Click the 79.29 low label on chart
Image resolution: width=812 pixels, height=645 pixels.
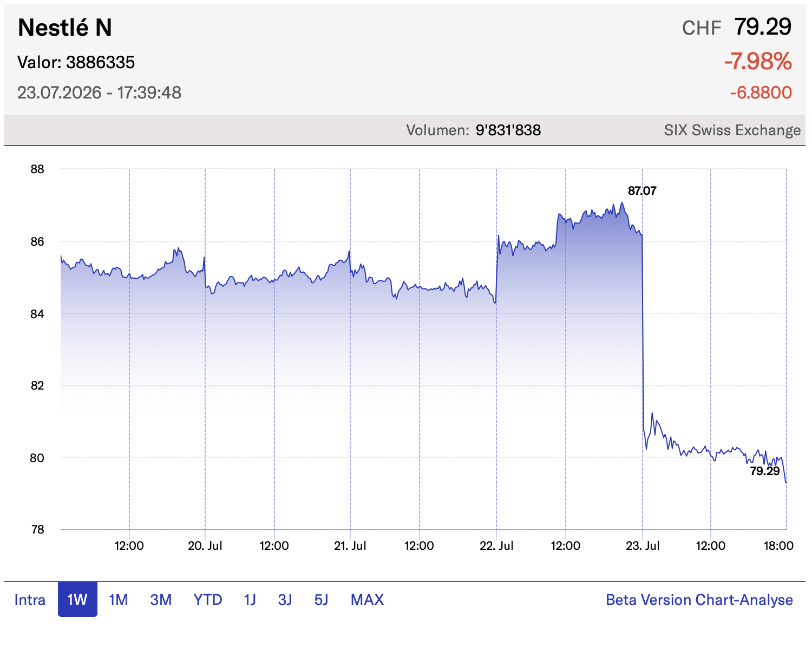click(765, 471)
